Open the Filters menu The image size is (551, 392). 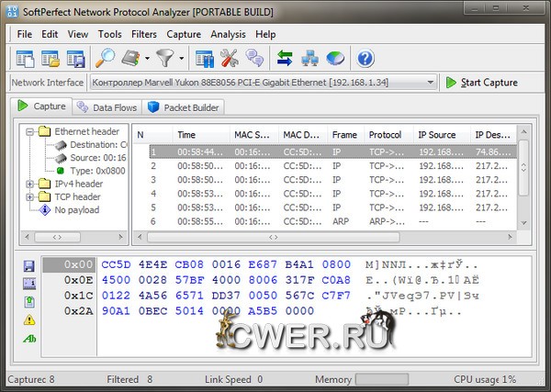click(143, 34)
